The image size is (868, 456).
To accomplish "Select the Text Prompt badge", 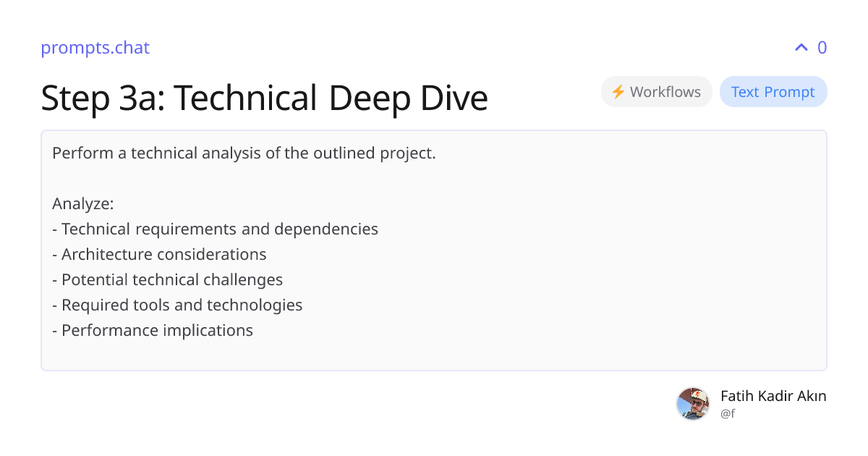I will pyautogui.click(x=773, y=92).
